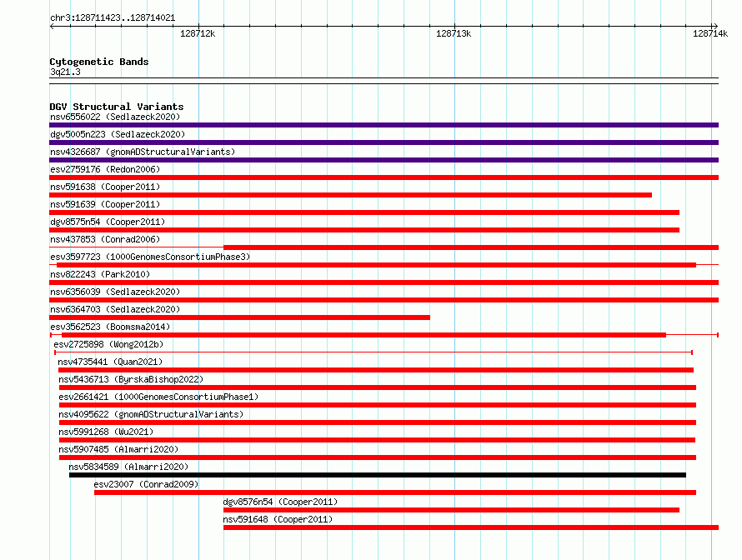
Task: Open nsv6356039 (Sedlazeck2020) entry
Action: (115, 292)
